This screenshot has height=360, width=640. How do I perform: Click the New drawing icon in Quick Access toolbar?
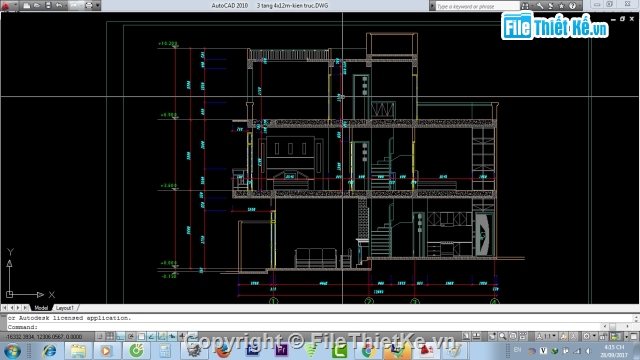pos(26,5)
